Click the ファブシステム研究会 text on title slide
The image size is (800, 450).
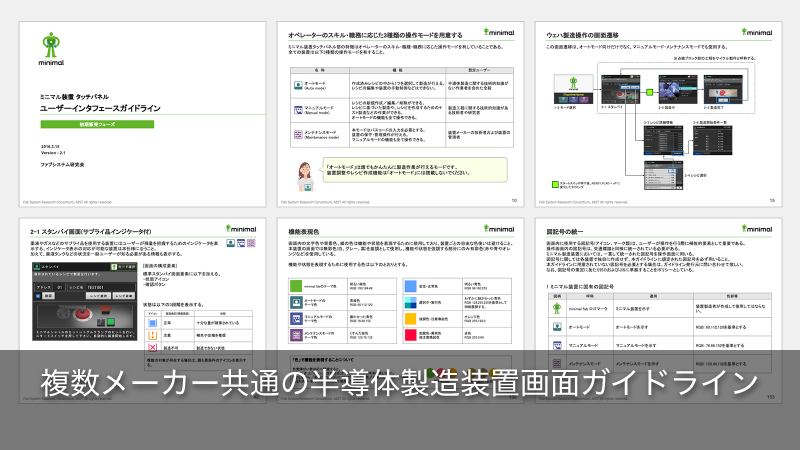click(62, 165)
